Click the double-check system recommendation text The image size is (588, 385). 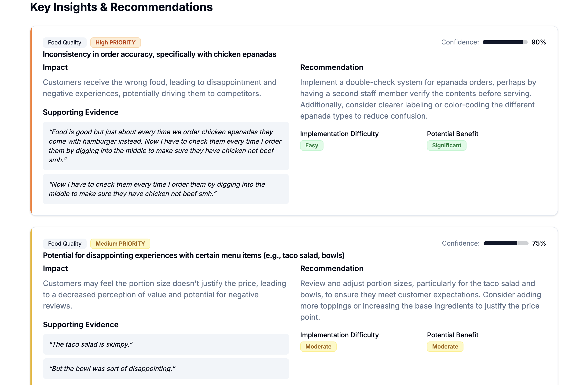click(x=418, y=99)
